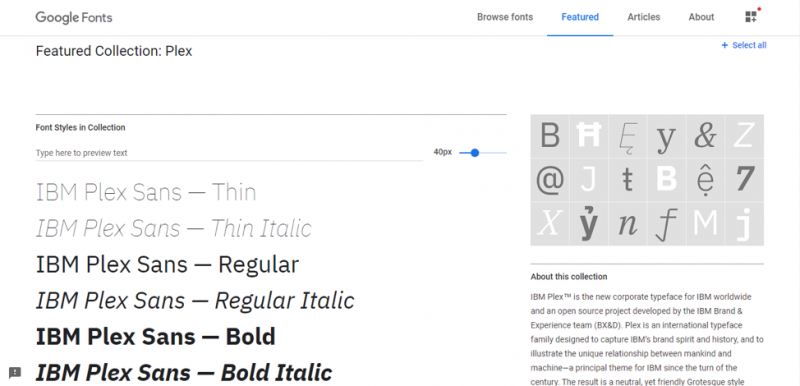The height and width of the screenshot is (386, 800).
Task: Click the plus icon beside Select all
Action: tap(724, 45)
